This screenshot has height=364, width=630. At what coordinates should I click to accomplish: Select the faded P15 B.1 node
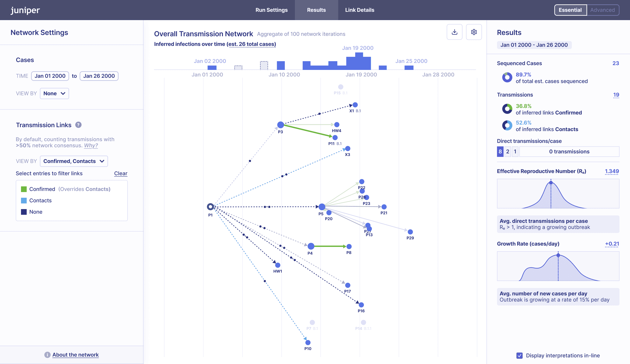click(x=341, y=87)
